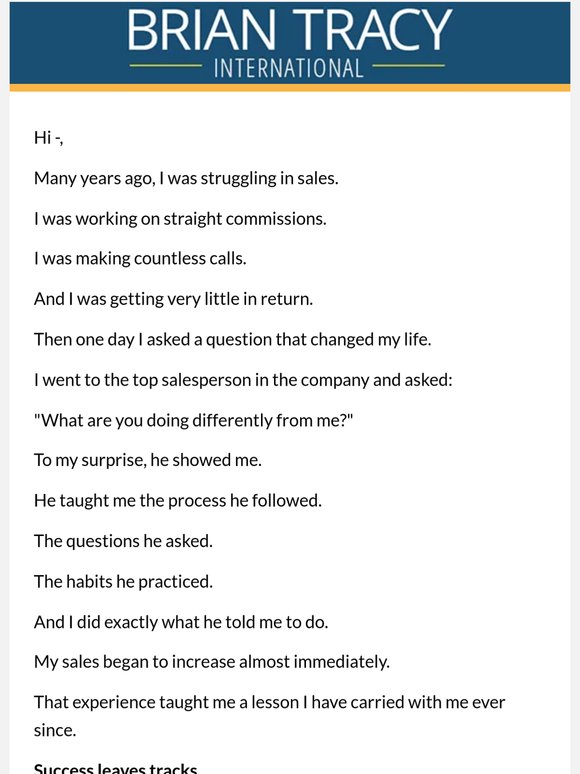Screen dimensions: 580x774
Task: Click the 'question that changed my life' sentence
Action: pos(232,340)
